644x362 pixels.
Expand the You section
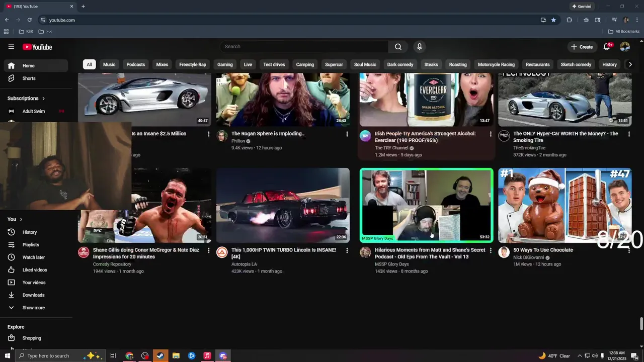pos(15,219)
